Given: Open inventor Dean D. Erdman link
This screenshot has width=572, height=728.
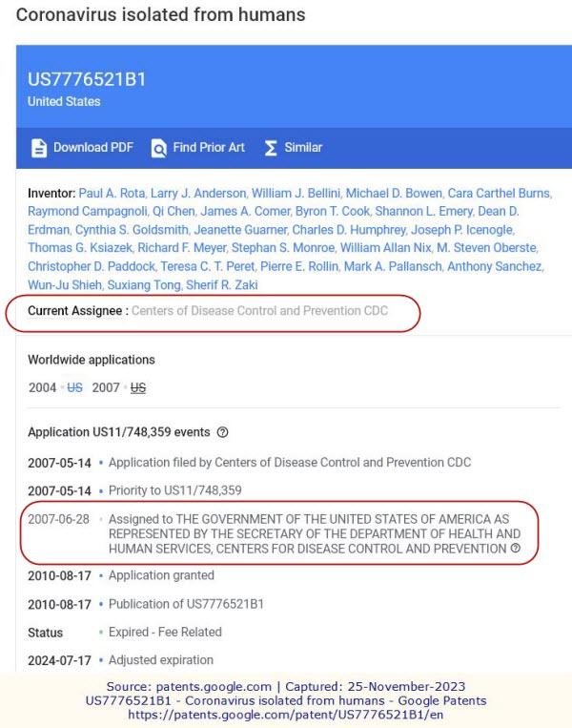Looking at the screenshot, I should click(499, 211).
